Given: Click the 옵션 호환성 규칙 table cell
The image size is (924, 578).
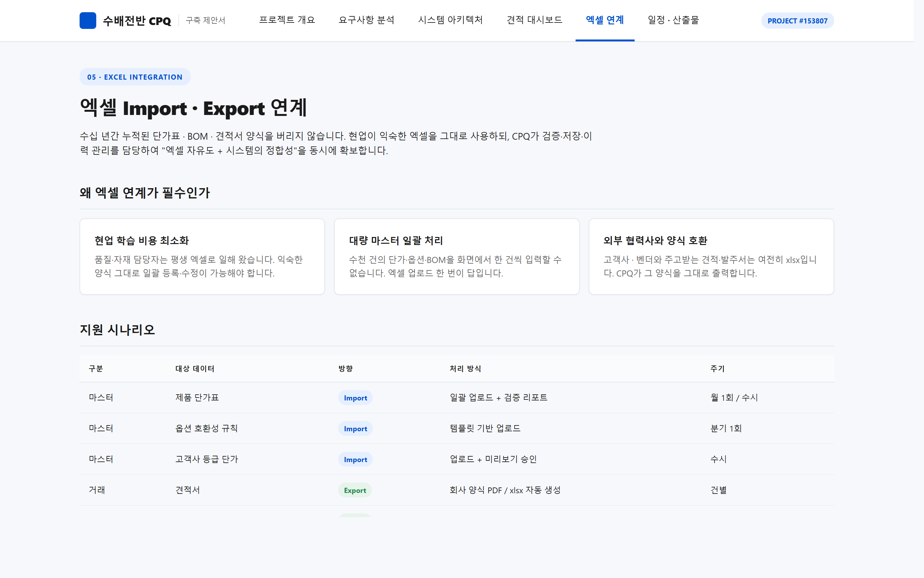Looking at the screenshot, I should click(x=207, y=429).
